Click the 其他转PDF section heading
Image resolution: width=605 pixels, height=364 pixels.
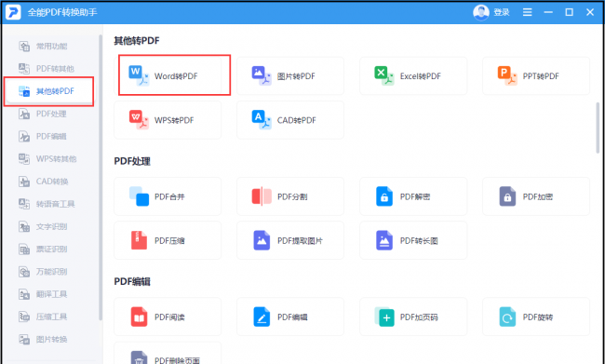137,41
